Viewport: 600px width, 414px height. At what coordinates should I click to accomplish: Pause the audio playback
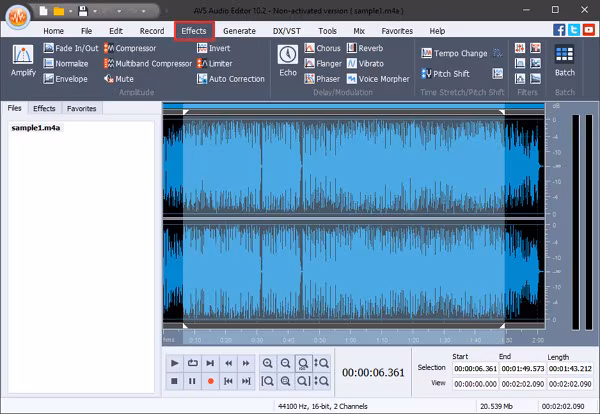tap(192, 381)
